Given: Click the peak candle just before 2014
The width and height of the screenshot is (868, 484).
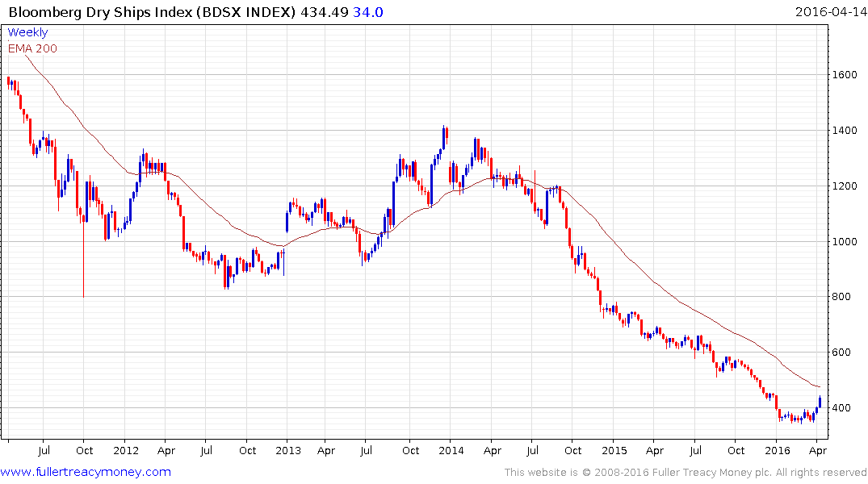Looking at the screenshot, I should (x=444, y=137).
